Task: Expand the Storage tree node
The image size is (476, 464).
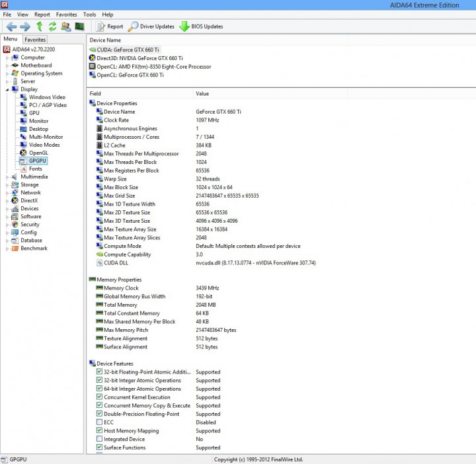Action: click(x=7, y=185)
